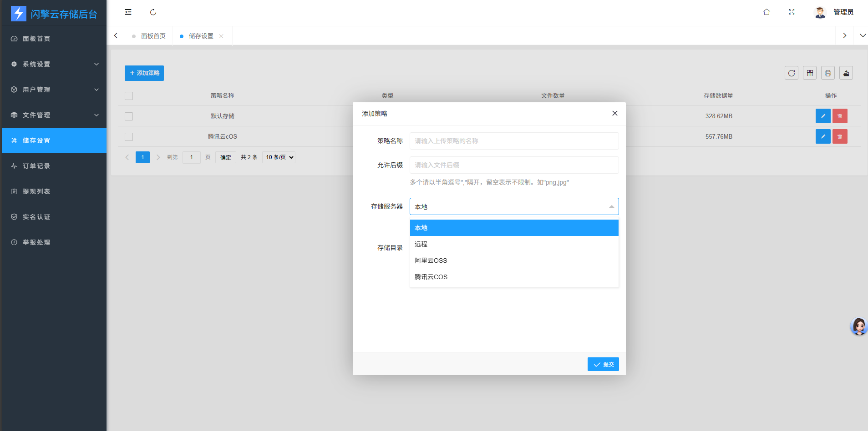
Task: Open the column filter grid icon
Action: [810, 73]
